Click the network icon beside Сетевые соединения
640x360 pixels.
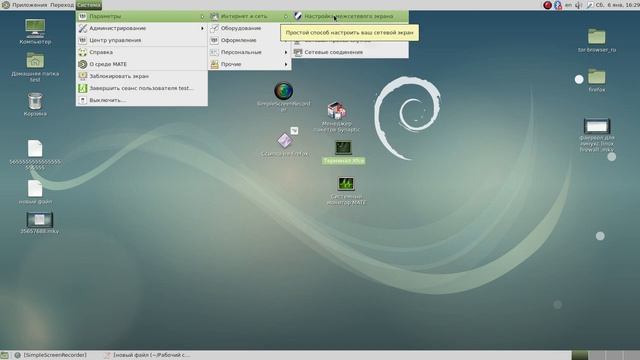coord(298,52)
